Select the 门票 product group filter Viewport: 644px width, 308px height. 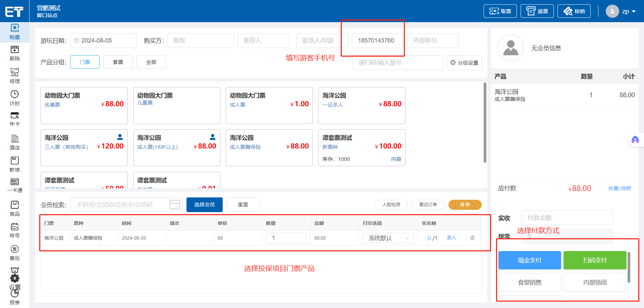(85, 62)
